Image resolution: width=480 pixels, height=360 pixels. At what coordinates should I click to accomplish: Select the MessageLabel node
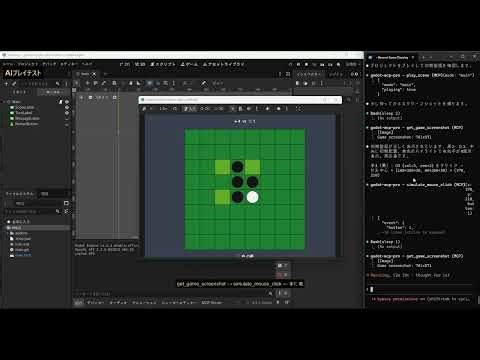(27, 118)
